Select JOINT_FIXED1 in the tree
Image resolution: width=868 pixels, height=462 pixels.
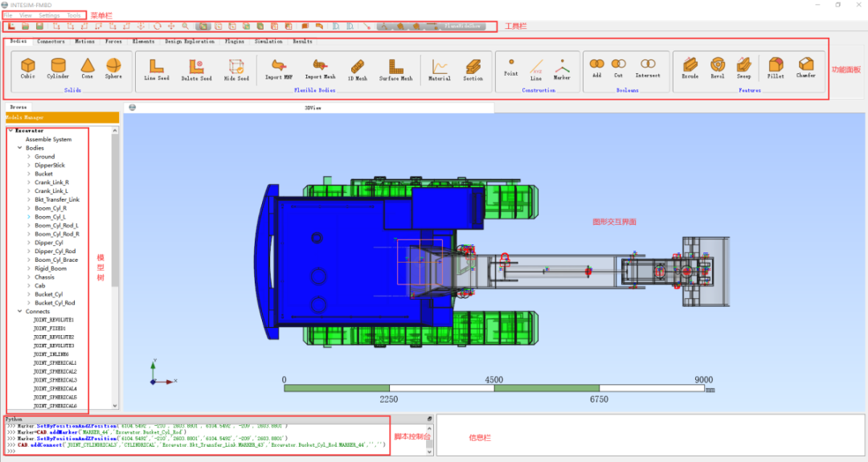(x=49, y=329)
